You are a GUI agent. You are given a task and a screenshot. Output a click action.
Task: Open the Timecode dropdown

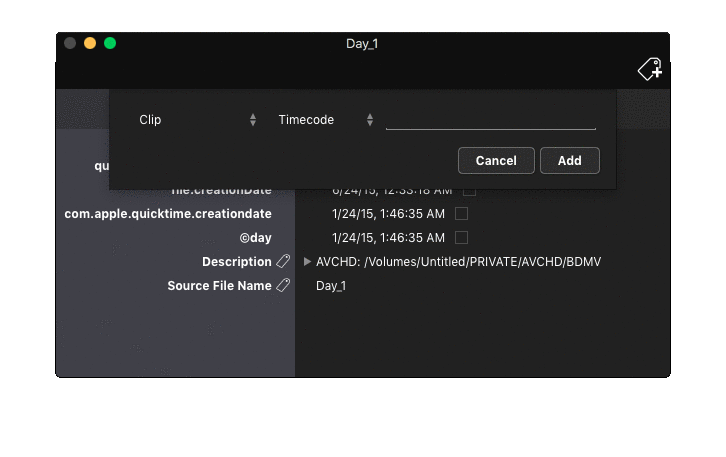pyautogui.click(x=325, y=120)
